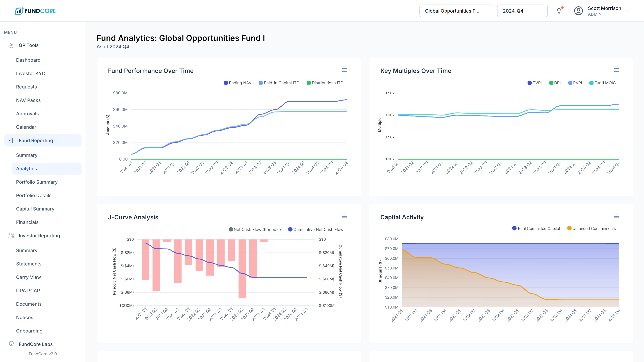Viewport: 644px width, 362px height.
Task: Toggle Ending NAV series in legend
Action: click(237, 83)
